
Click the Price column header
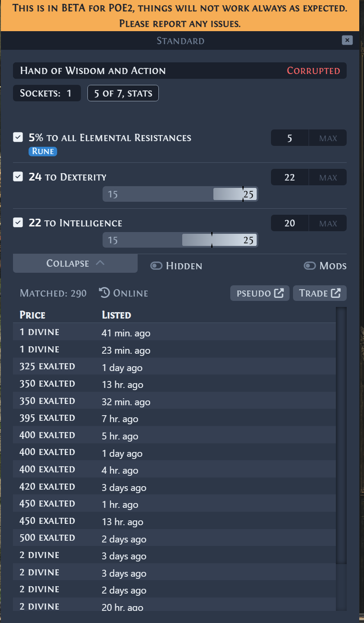click(x=32, y=315)
